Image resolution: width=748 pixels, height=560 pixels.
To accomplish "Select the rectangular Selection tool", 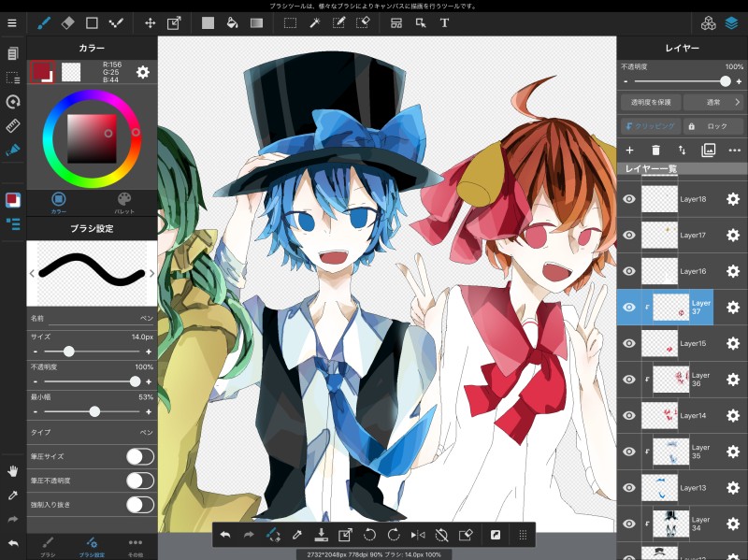I will click(290, 22).
